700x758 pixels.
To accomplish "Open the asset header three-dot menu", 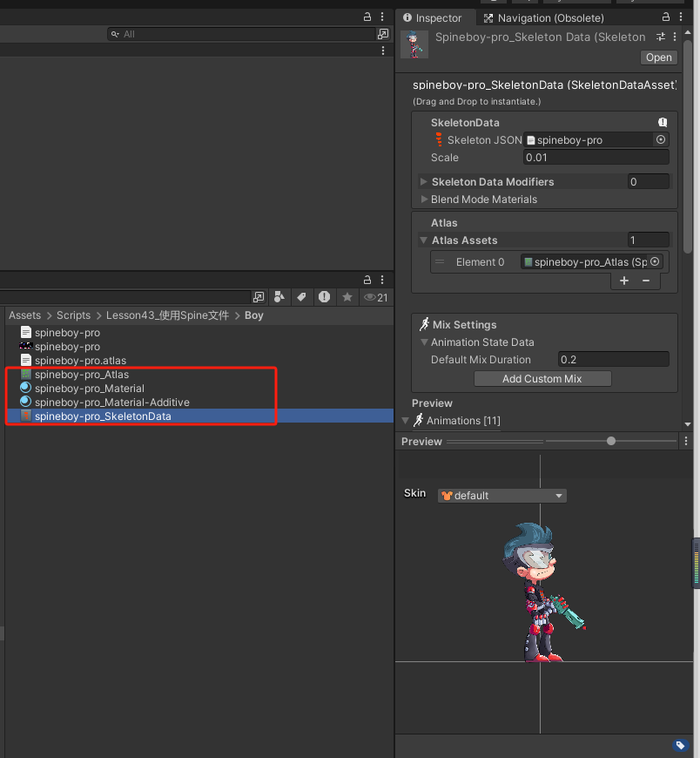I will pyautogui.click(x=675, y=37).
